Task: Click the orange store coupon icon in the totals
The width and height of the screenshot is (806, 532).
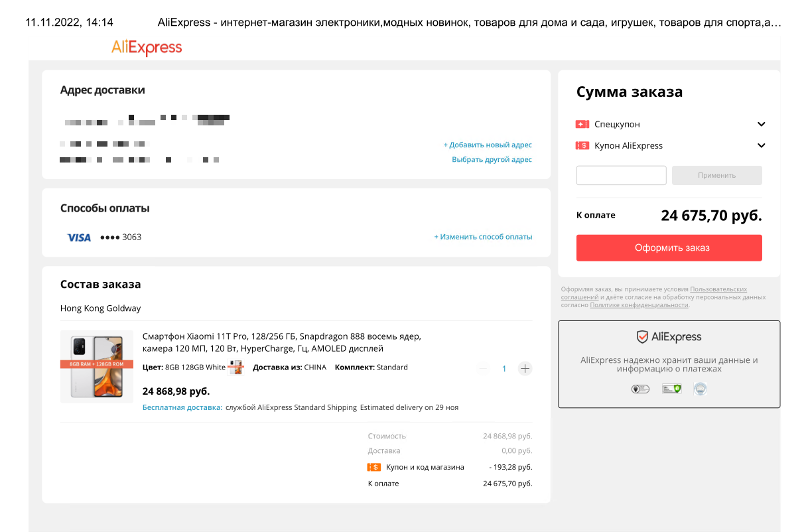Action: coord(373,467)
